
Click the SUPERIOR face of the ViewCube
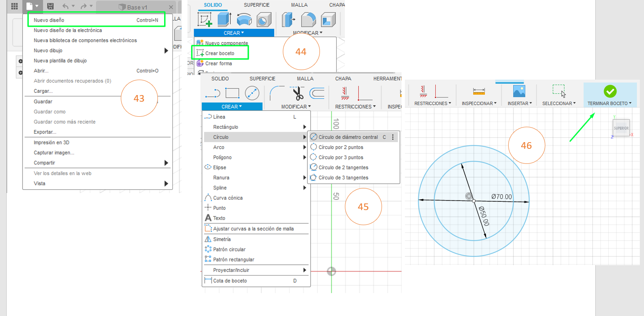(621, 128)
